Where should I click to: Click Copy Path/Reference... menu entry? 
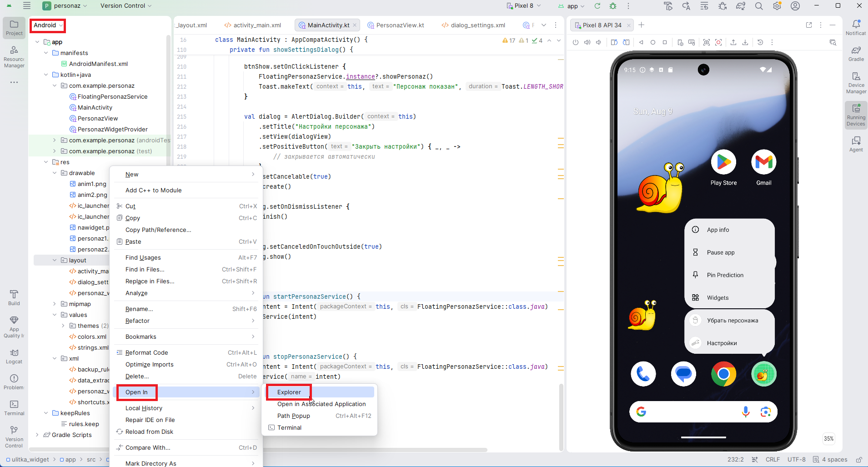coord(186,230)
